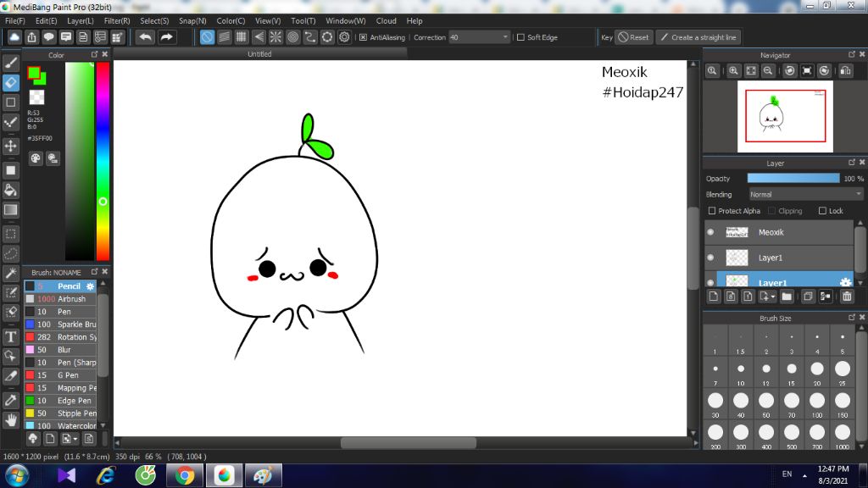Delete layer with trash icon
Viewport: 868px width, 488px height.
pyautogui.click(x=847, y=297)
